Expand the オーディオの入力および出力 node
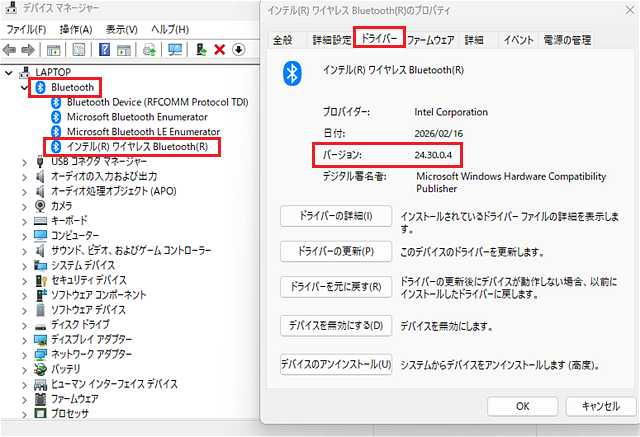The height and width of the screenshot is (437, 640). [x=24, y=177]
